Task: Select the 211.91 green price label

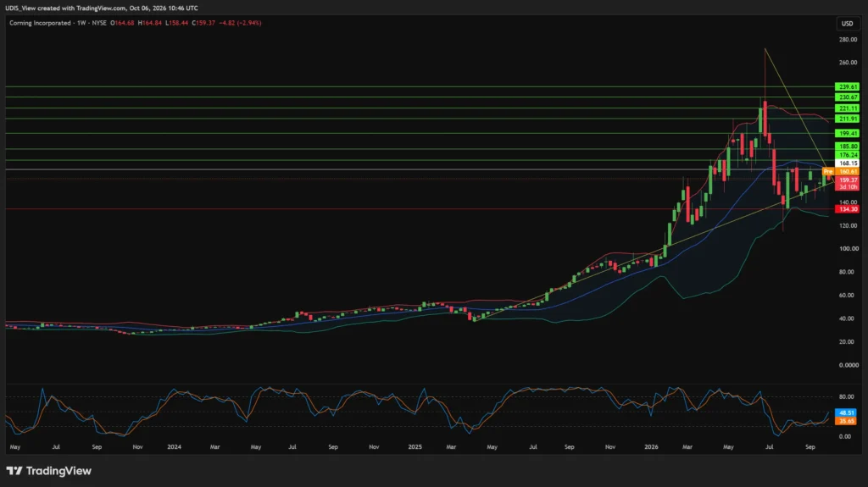Action: pyautogui.click(x=847, y=119)
